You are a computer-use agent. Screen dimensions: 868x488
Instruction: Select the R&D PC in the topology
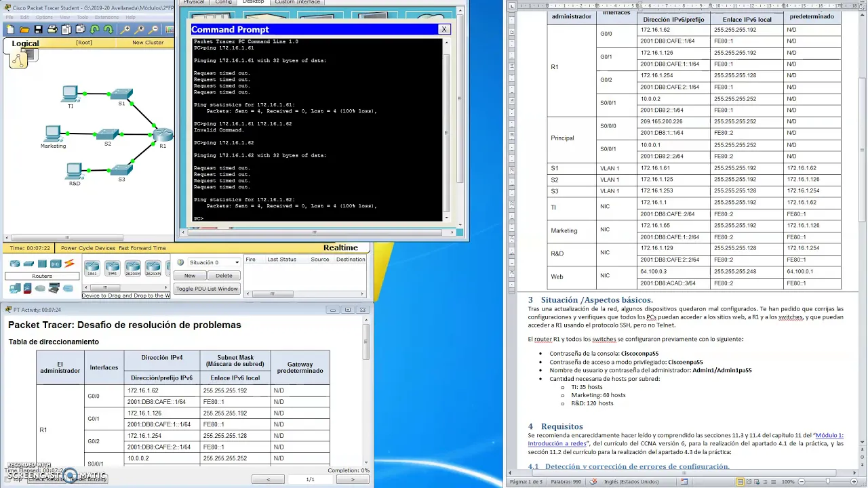(x=75, y=170)
